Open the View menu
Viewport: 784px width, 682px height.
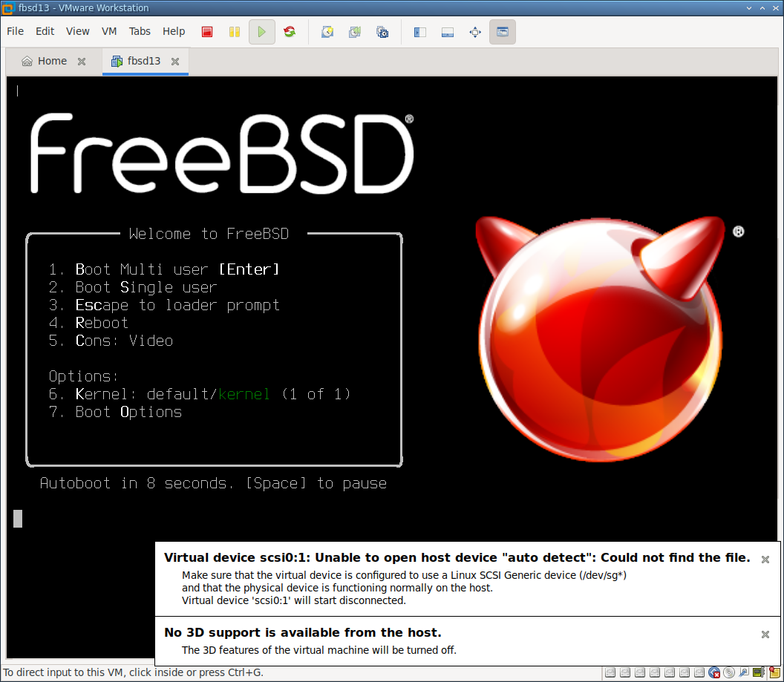[77, 31]
